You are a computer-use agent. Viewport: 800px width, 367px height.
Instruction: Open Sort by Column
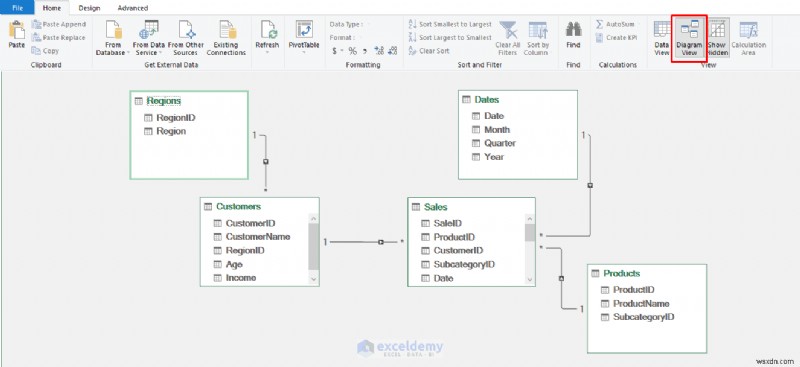click(538, 38)
